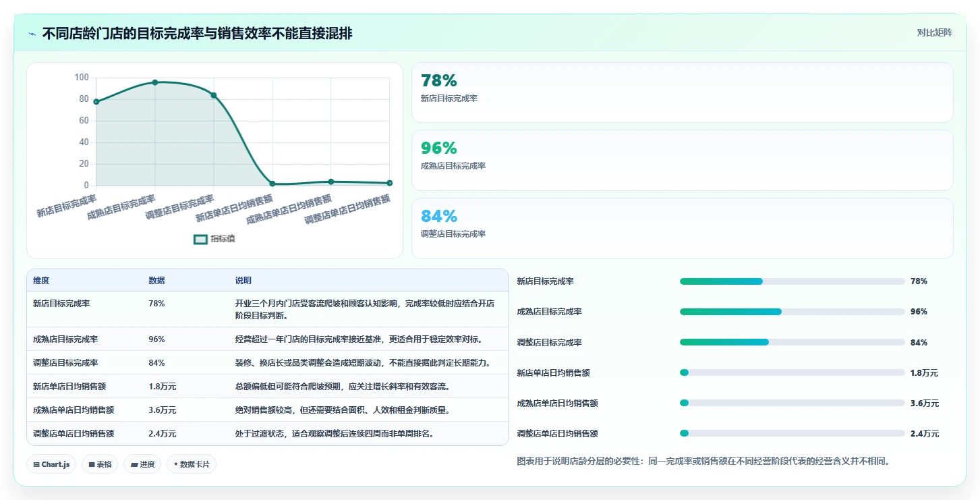Click the 新店单店日均销售额 progress bar
The width and height of the screenshot is (980, 500).
point(792,372)
